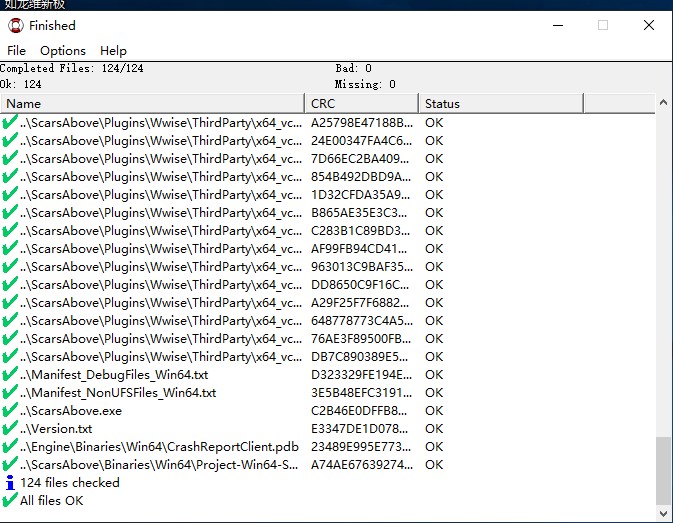The width and height of the screenshot is (673, 523).
Task: Click the CRC value A74AE67639274
Action: click(362, 465)
